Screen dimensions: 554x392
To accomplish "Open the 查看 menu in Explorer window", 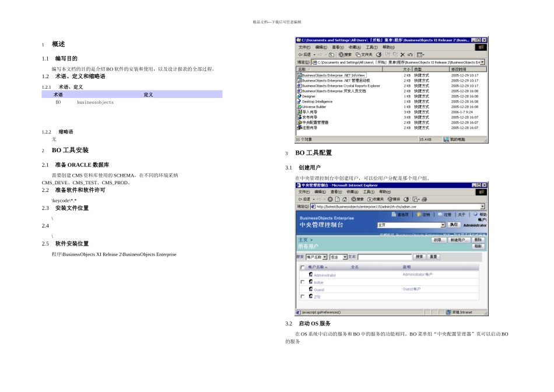I will click(338, 47).
